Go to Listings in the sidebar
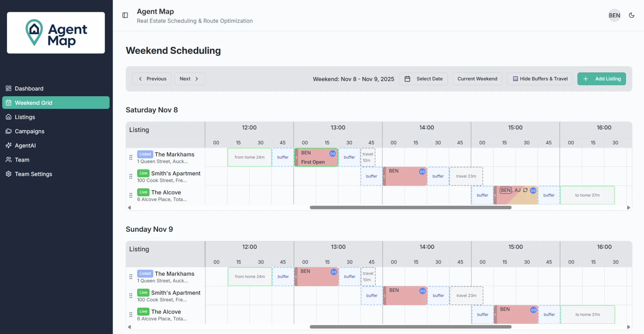 (25, 117)
